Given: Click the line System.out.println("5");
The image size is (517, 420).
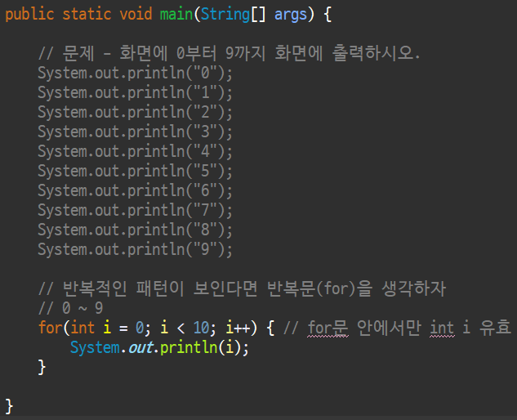Looking at the screenshot, I should 136,172.
